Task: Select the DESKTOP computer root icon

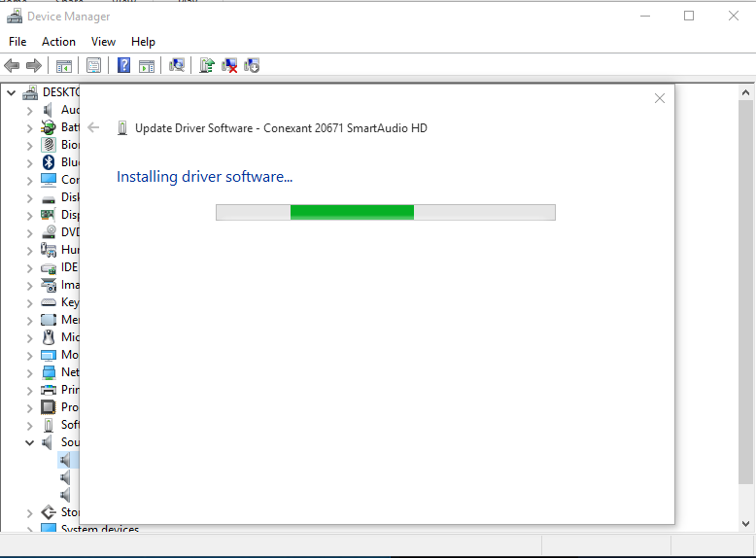Action: point(30,92)
